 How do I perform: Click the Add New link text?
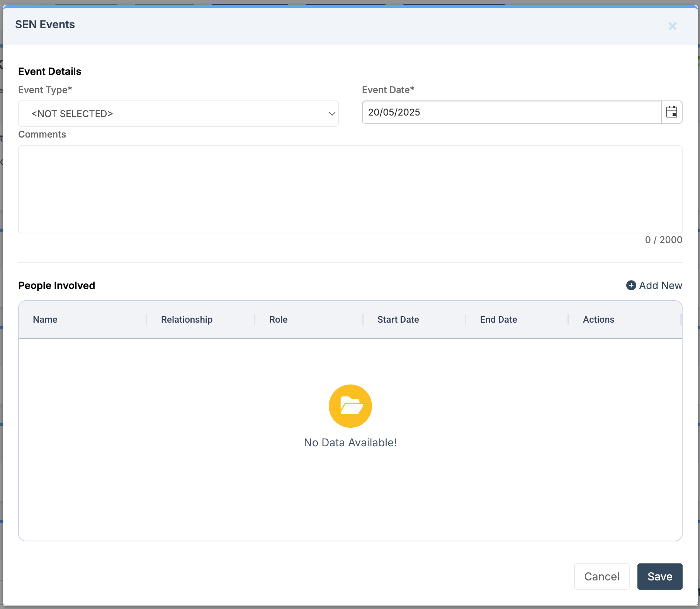click(x=660, y=286)
